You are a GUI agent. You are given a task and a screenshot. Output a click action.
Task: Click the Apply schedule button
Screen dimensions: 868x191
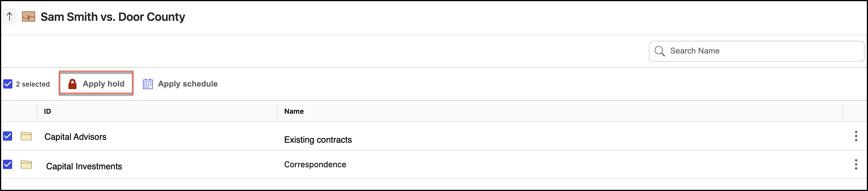click(x=187, y=84)
